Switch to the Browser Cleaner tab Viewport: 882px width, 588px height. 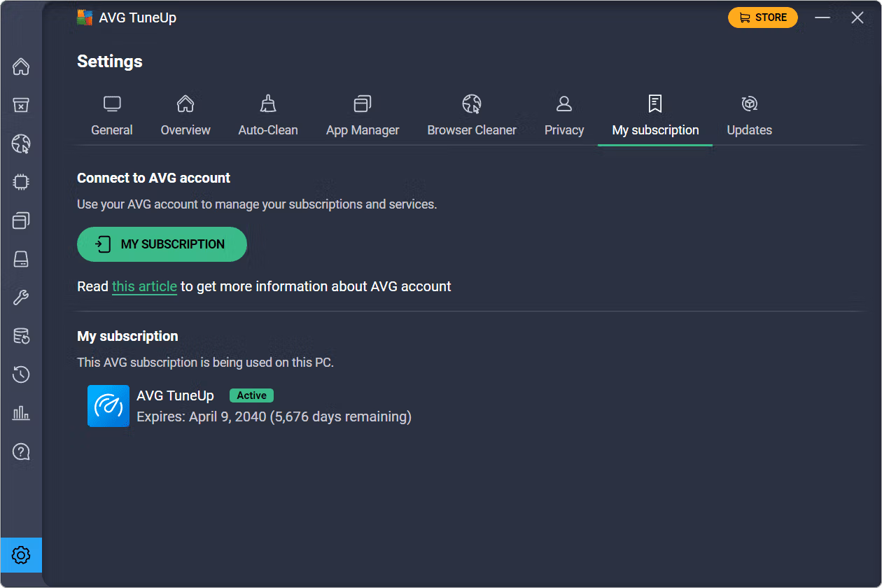click(472, 117)
